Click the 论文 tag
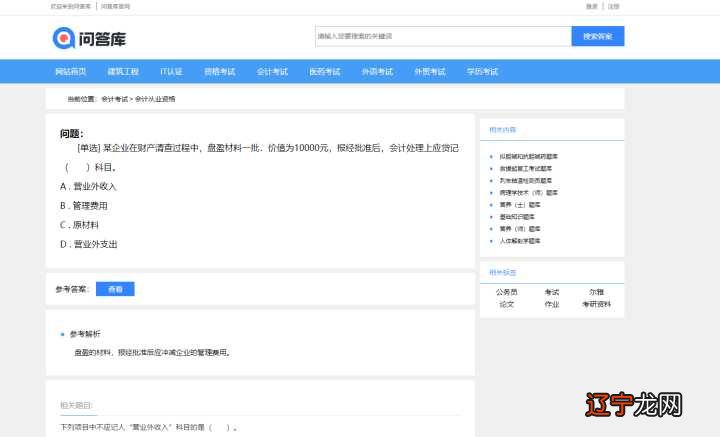The width and height of the screenshot is (720, 437). click(x=506, y=304)
